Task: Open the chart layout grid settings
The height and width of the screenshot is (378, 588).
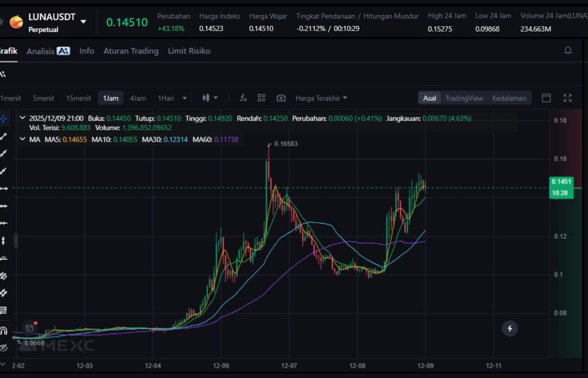Action: pyautogui.click(x=262, y=98)
